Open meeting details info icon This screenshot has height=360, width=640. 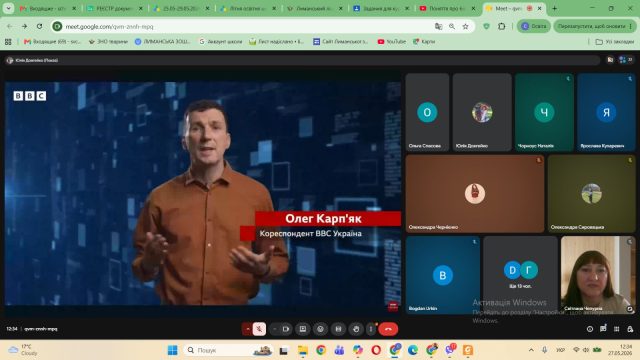click(x=590, y=329)
